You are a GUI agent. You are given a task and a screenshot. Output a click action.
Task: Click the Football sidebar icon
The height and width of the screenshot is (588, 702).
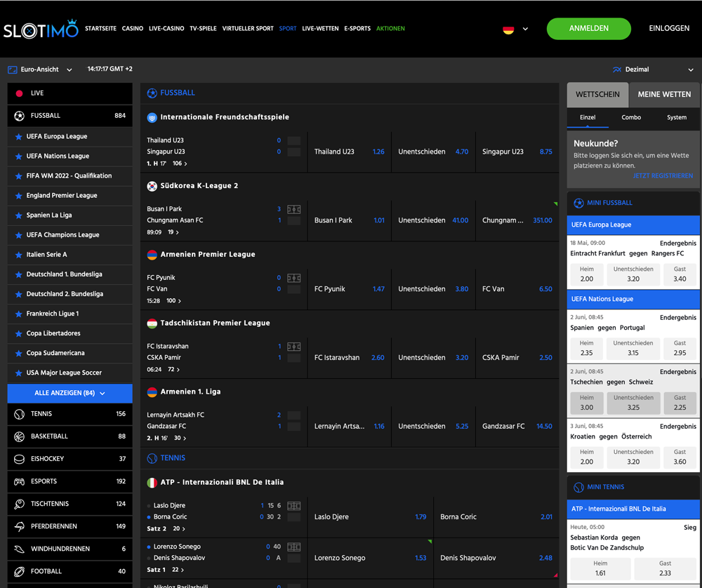(19, 571)
